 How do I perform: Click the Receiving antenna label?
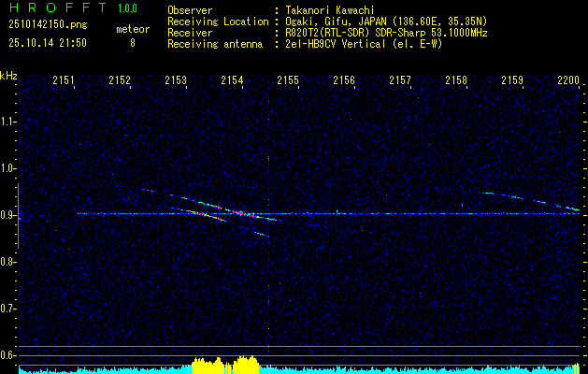pyautogui.click(x=215, y=44)
